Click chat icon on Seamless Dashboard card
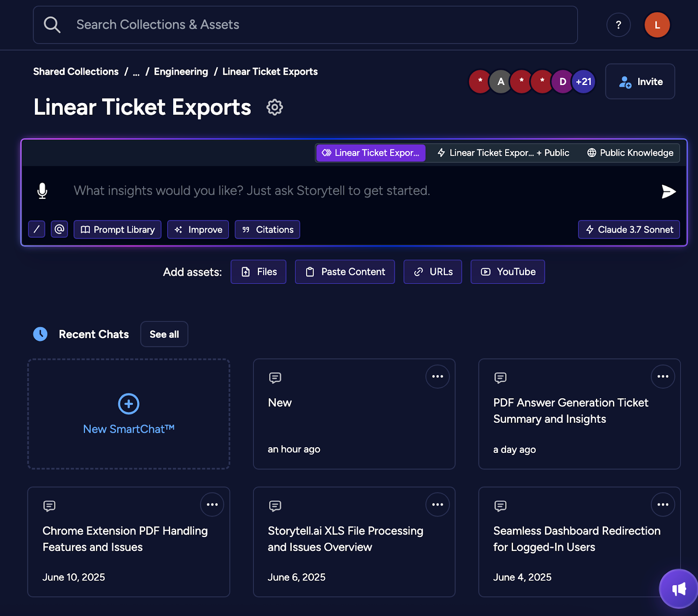698x616 pixels. point(500,506)
